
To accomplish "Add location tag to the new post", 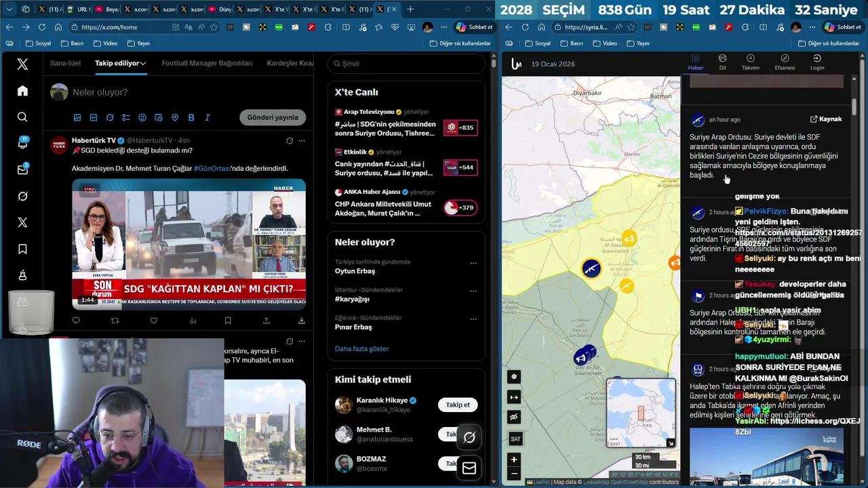I will [175, 117].
